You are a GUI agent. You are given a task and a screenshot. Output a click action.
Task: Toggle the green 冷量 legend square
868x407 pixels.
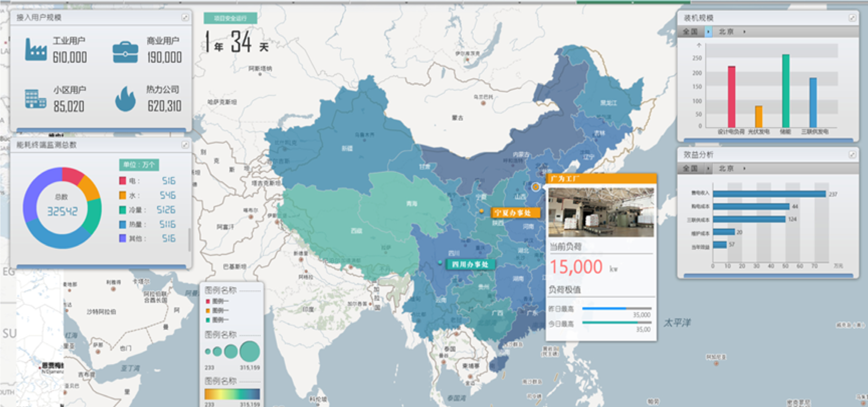123,210
